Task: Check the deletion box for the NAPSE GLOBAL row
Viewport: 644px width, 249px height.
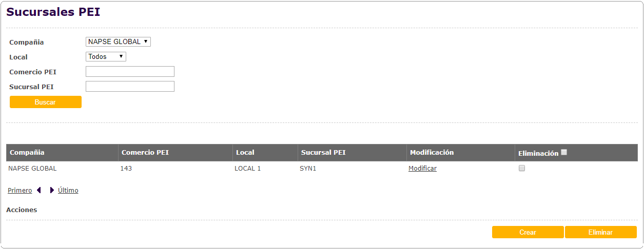Action: coord(522,168)
